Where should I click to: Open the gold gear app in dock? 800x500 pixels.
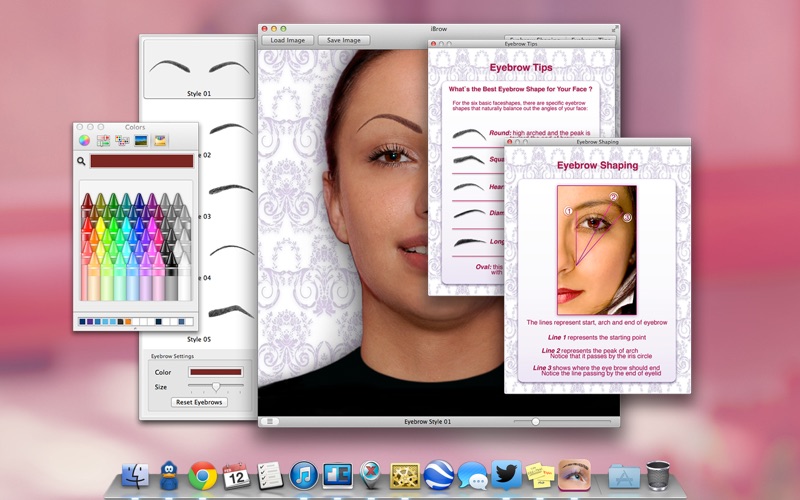tap(405, 476)
